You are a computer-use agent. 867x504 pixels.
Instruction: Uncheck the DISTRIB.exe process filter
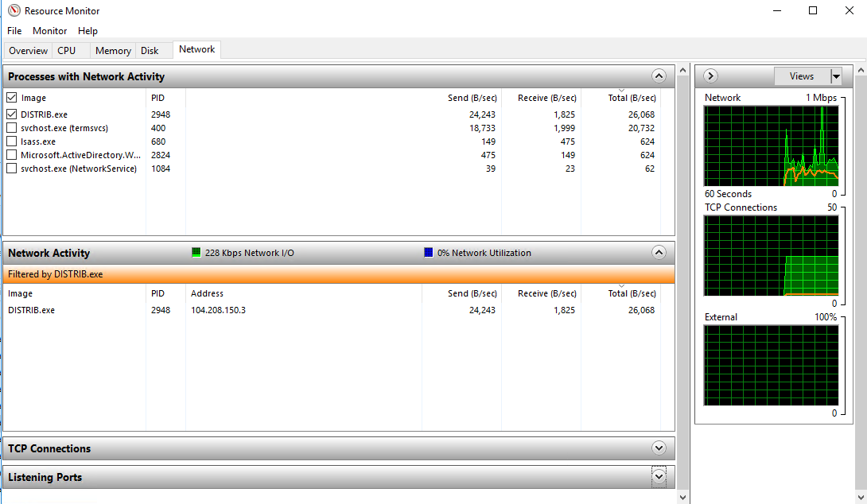point(10,114)
